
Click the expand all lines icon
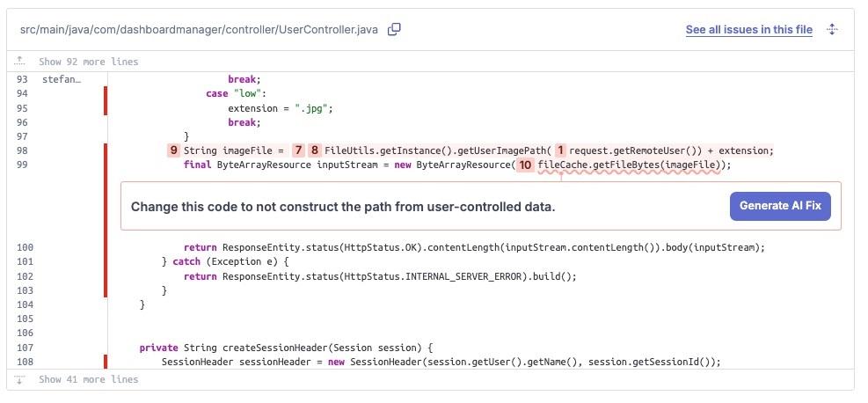832,30
